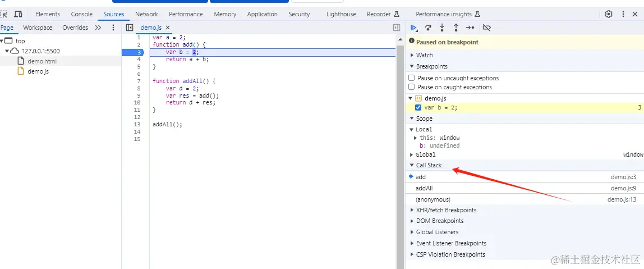Open the Application tab
The width and height of the screenshot is (644, 269).
pyautogui.click(x=263, y=14)
